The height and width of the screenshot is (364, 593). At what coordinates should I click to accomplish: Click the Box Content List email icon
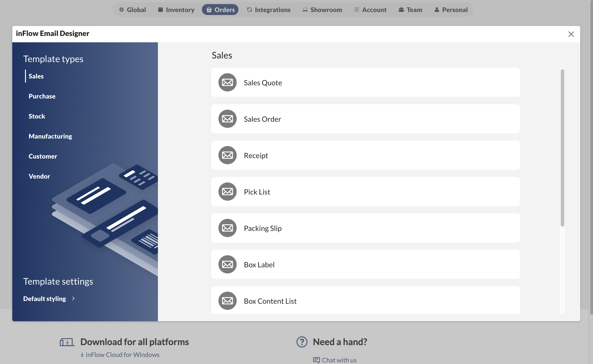tap(227, 301)
